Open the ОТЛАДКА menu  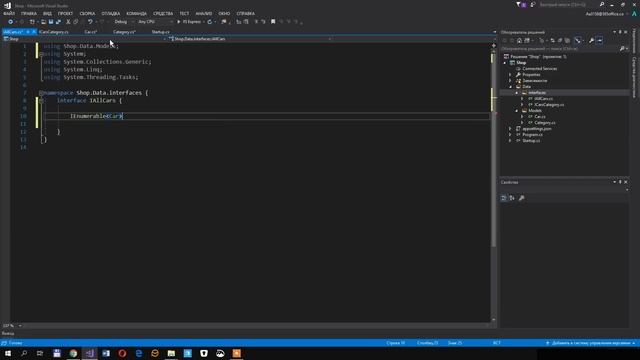[111, 13]
